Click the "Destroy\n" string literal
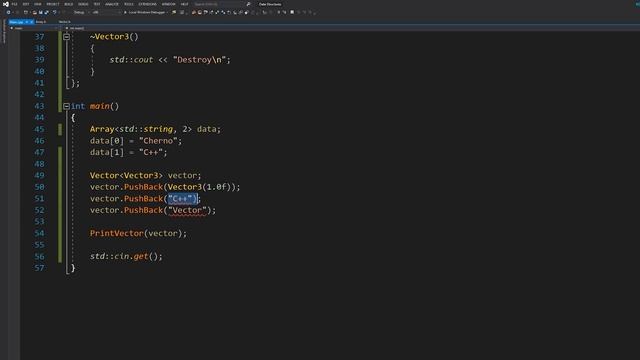Viewport: 640px width, 360px height. pos(199,60)
